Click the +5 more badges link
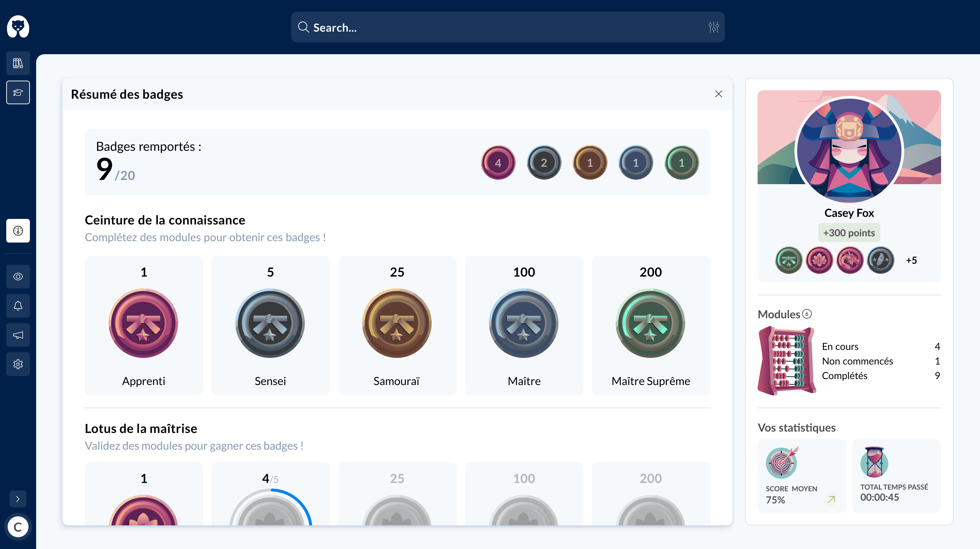Viewport: 980px width, 549px height. 911,260
